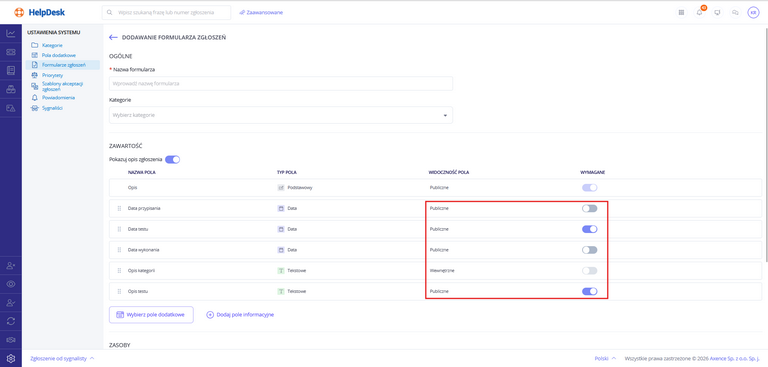The height and width of the screenshot is (367, 768).
Task: Click the Wybierz pole dodatkowe button
Action: 151,315
